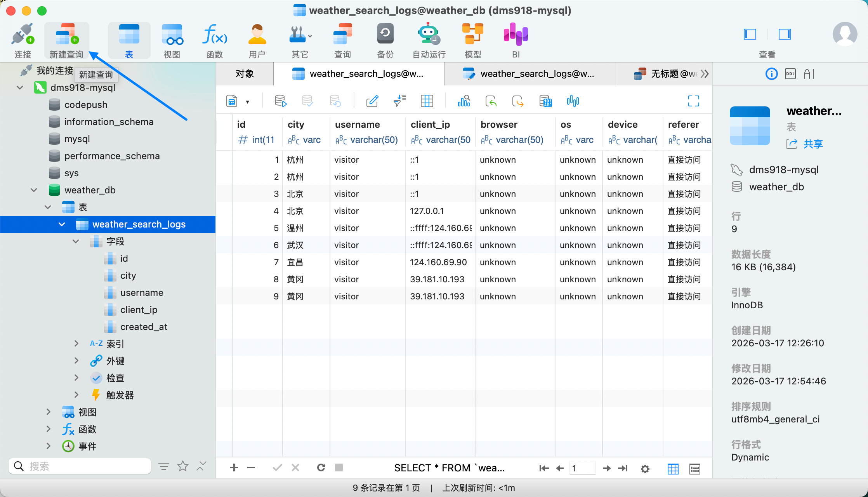Click the 搜索 search field in sidebar
868x497 pixels.
pos(85,466)
